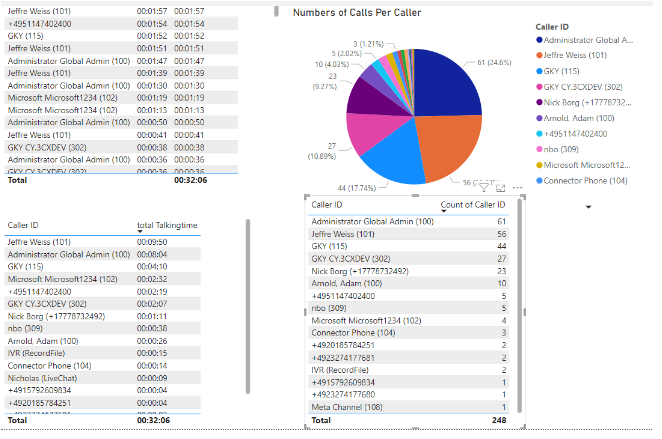This screenshot has width=662, height=439.
Task: Click Administrator Global Admin talking time 00:08:04
Action: 152,255
